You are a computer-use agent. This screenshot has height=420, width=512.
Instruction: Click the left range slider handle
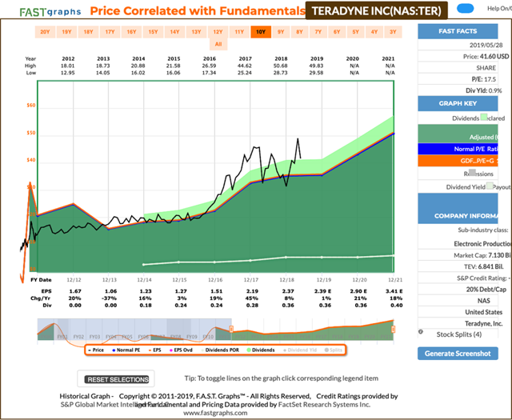231,329
